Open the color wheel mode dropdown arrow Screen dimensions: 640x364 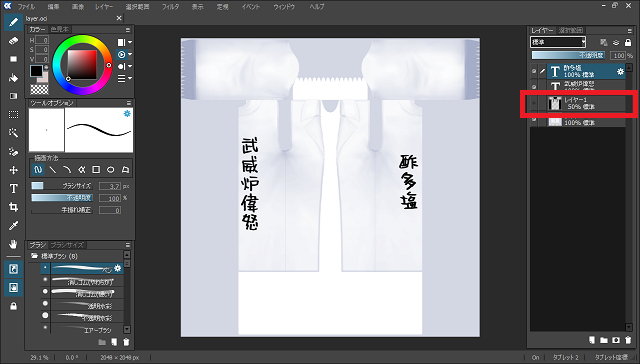tap(130, 54)
